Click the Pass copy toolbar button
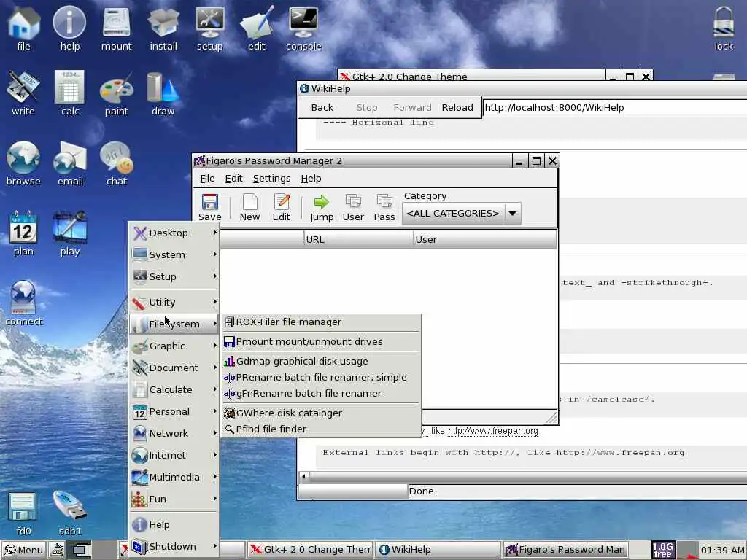 (384, 208)
